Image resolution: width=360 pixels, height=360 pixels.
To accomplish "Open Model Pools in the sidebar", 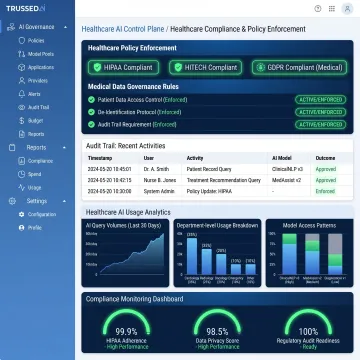I will 41,54.
